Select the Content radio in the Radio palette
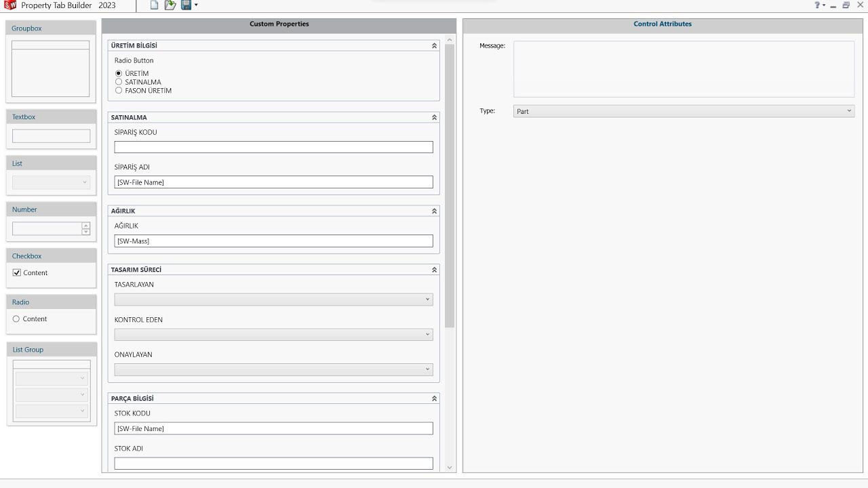Screen dimensions: 868x488 [x=16, y=319]
